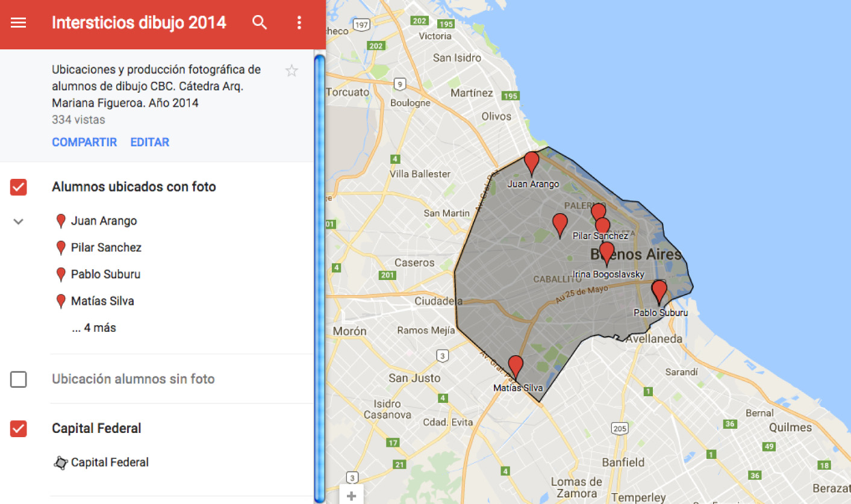Image resolution: width=851 pixels, height=504 pixels.
Task: Click the EDITAR link
Action: point(150,142)
